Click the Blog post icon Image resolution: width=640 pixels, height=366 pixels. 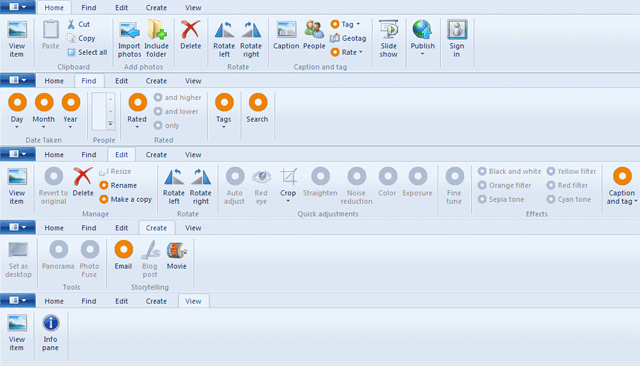point(150,250)
